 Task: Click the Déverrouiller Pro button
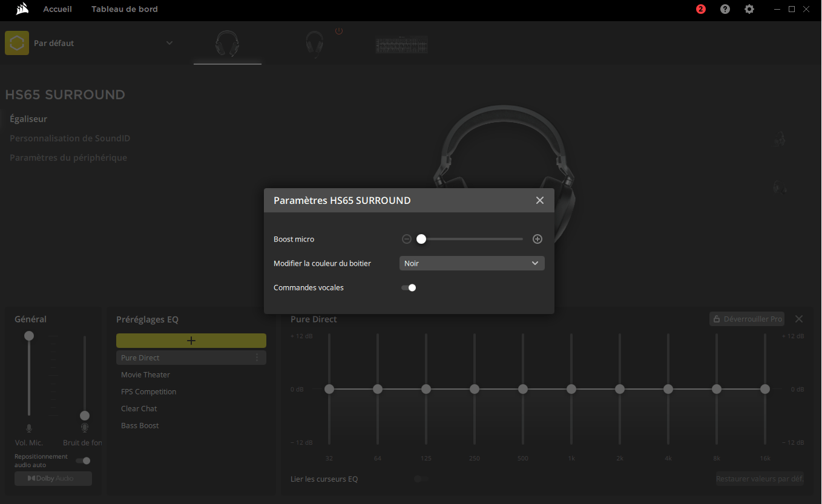747,319
